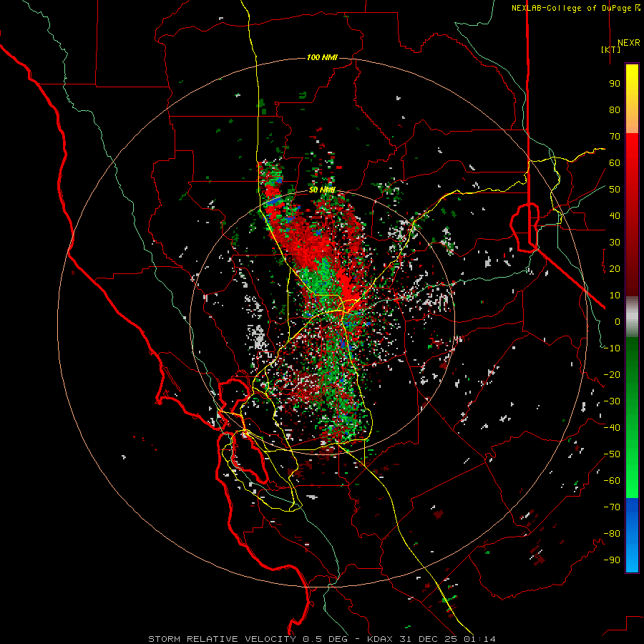Click the 50 NMI range ring label

322,190
